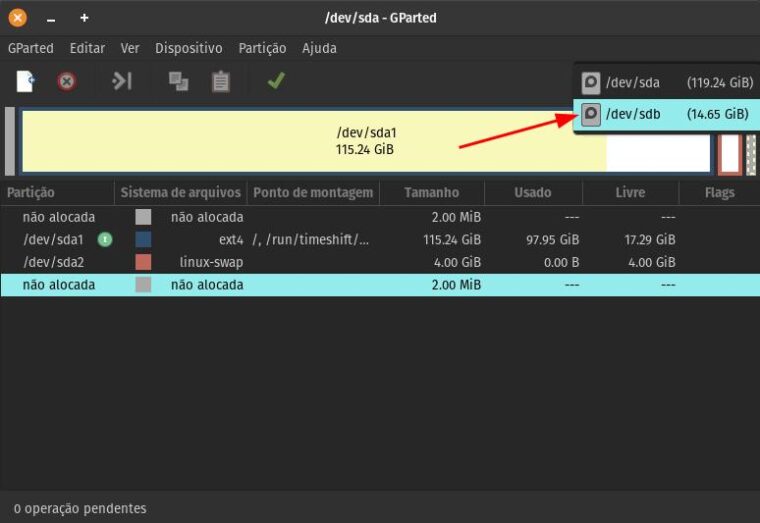Viewport: 760px width, 523px height.
Task: Click the info icon beside /dev/sda1
Action: (x=105, y=239)
